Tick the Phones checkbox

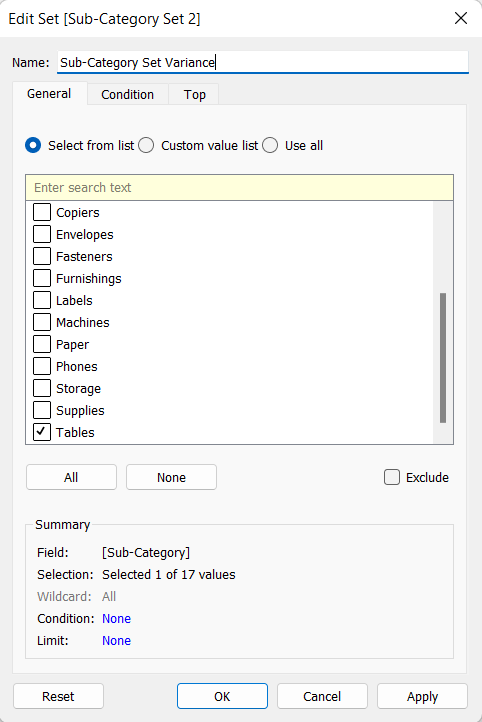(42, 366)
